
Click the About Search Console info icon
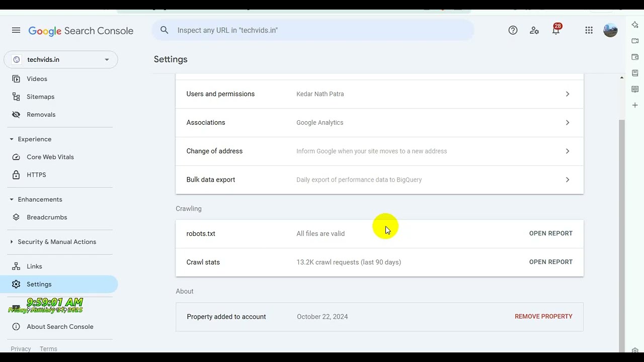click(16, 327)
